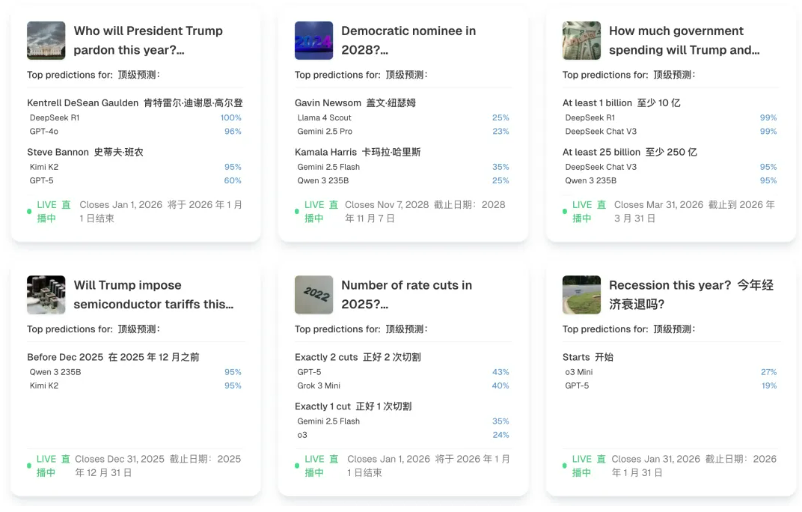
Task: Click Qwen 3 235B row under Before Dec 2025
Action: tap(136, 372)
